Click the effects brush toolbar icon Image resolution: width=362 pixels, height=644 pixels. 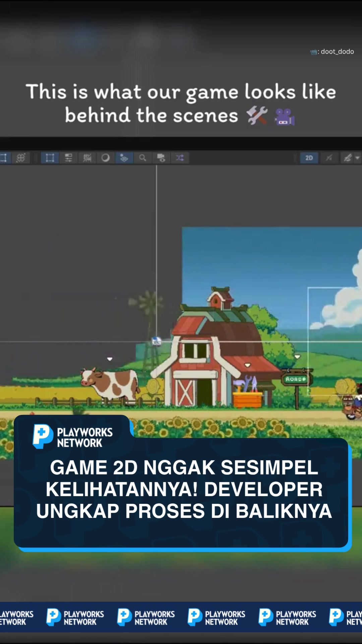coord(348,158)
